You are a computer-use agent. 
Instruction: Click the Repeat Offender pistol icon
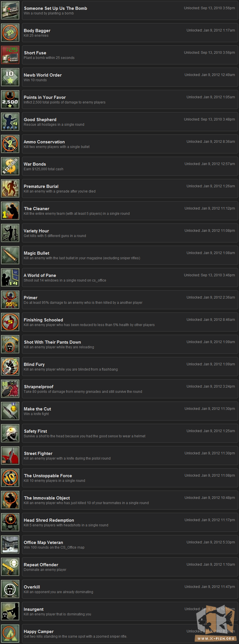[10, 567]
